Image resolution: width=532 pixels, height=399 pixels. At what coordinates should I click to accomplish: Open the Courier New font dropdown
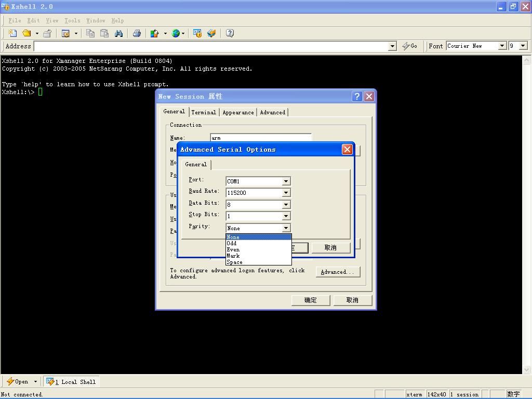tap(502, 46)
